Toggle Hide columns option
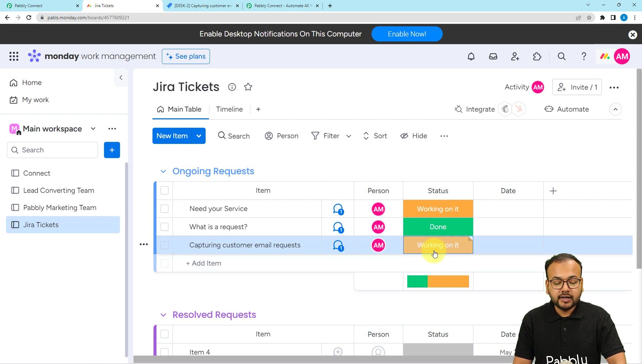Image resolution: width=642 pixels, height=364 pixels. tap(414, 136)
